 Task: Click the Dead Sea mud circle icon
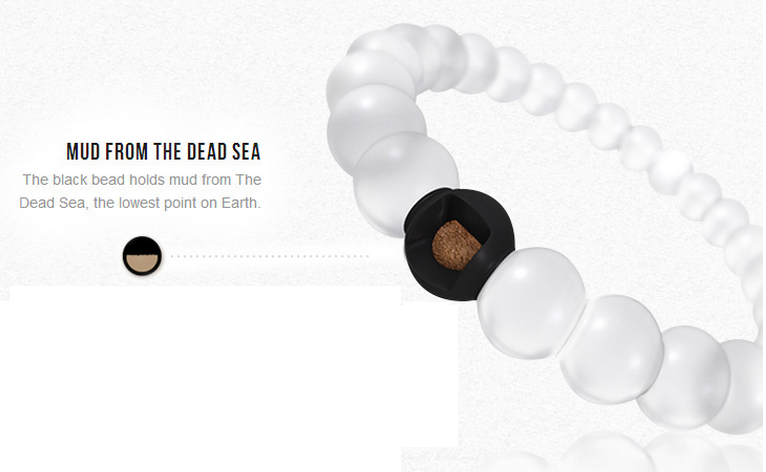coord(142,256)
